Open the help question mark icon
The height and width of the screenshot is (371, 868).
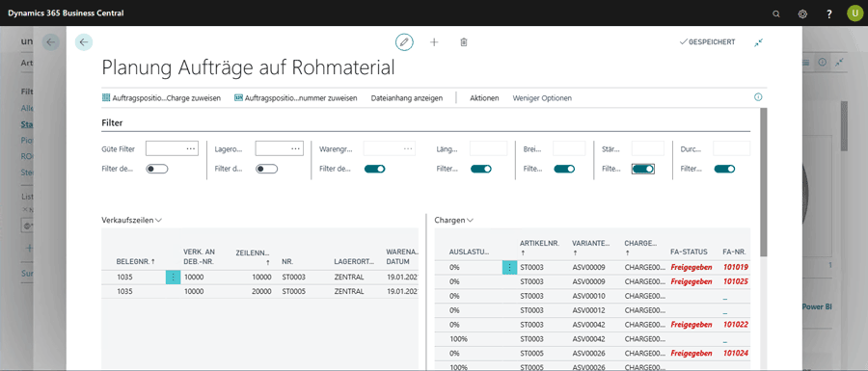tap(828, 13)
